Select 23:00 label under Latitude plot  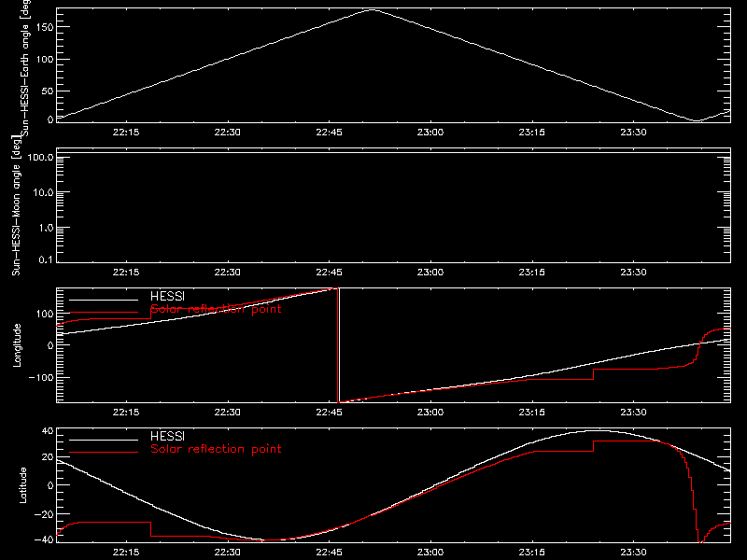(430, 553)
